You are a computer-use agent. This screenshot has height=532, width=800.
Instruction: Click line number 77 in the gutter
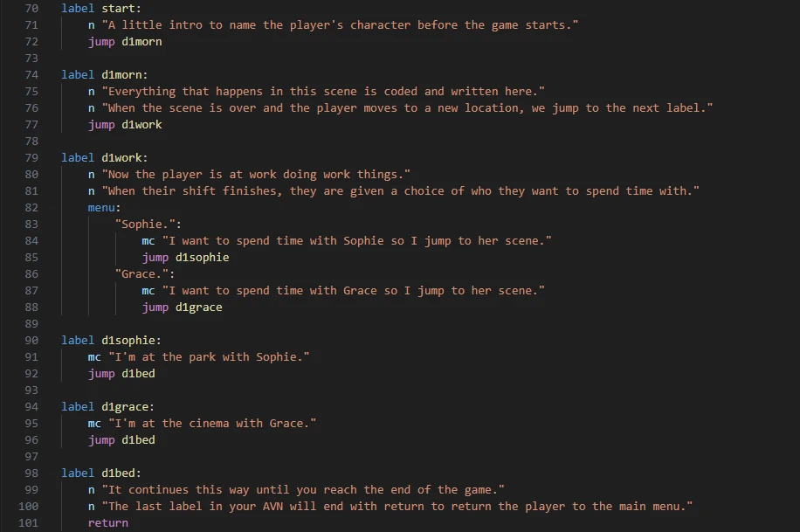point(31,124)
